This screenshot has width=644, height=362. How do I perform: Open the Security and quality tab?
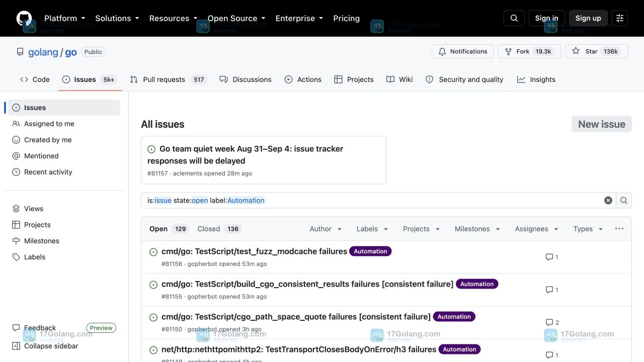click(464, 79)
